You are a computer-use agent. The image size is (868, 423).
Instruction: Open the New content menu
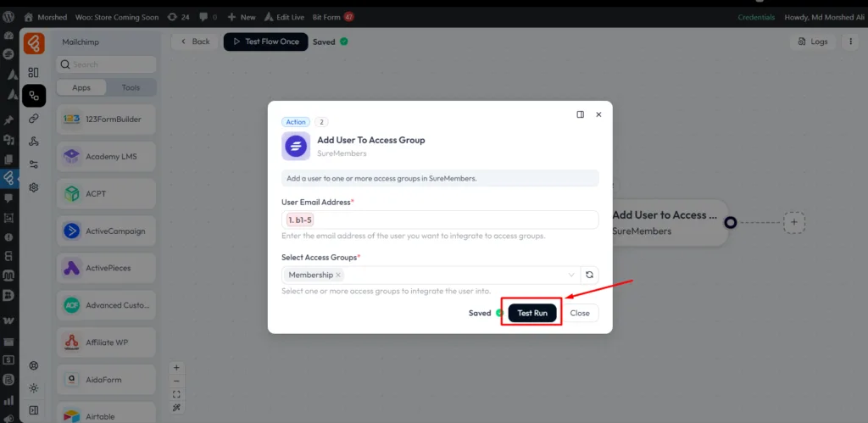242,17
